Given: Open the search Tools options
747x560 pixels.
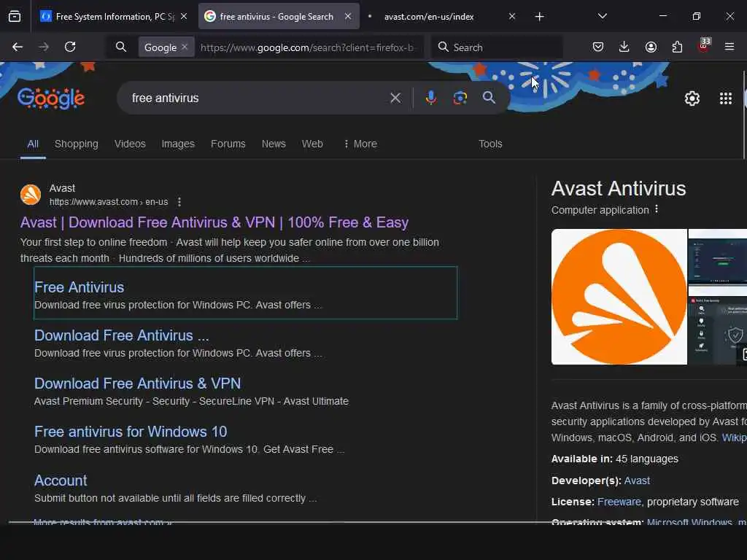Looking at the screenshot, I should [490, 144].
